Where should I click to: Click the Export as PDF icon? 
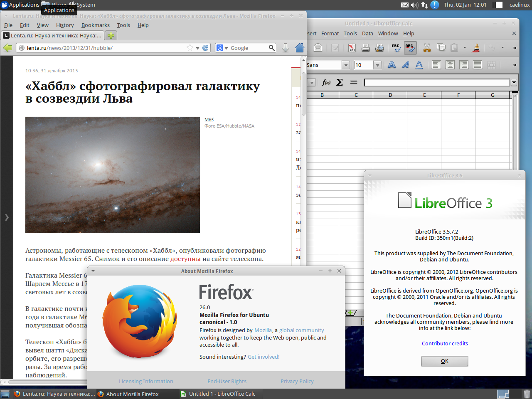(x=352, y=48)
